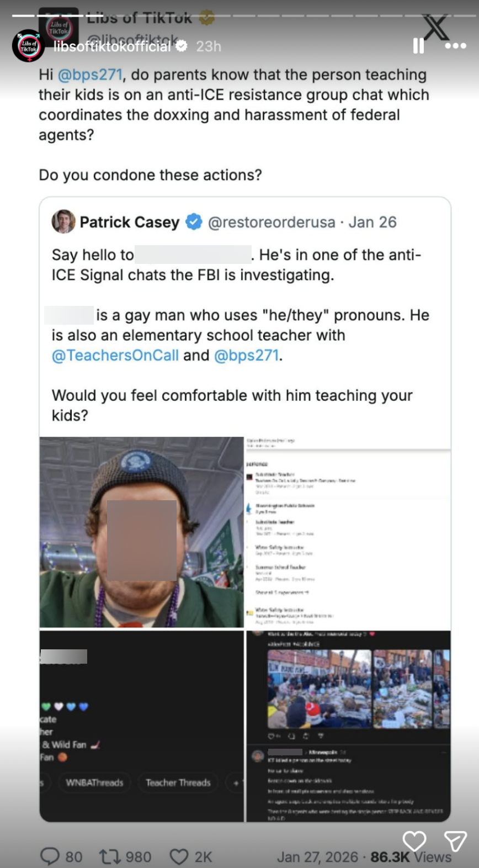Open the work experience list screenshot

(348, 532)
